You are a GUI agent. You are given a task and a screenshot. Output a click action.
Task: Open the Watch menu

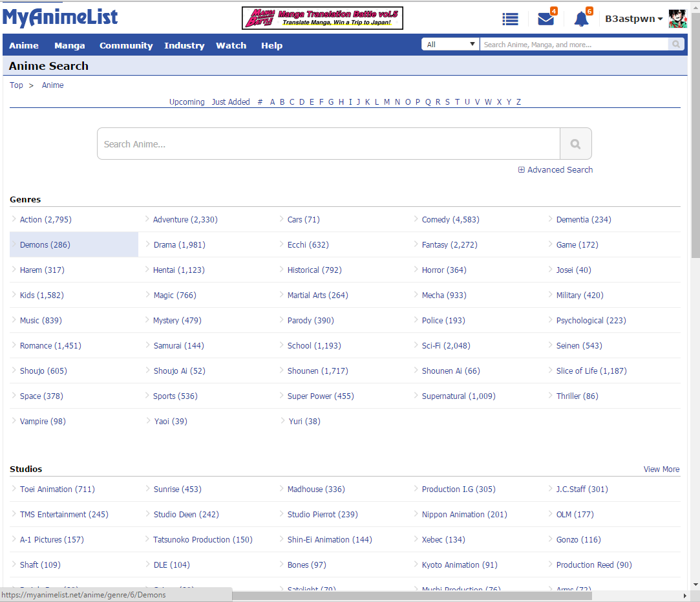[x=231, y=45]
